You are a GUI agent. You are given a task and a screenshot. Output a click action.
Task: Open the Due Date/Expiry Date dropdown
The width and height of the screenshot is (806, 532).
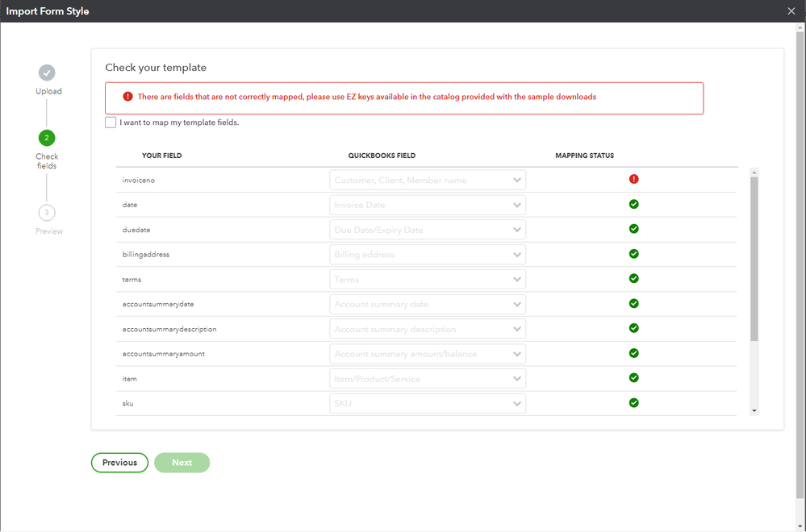(428, 230)
